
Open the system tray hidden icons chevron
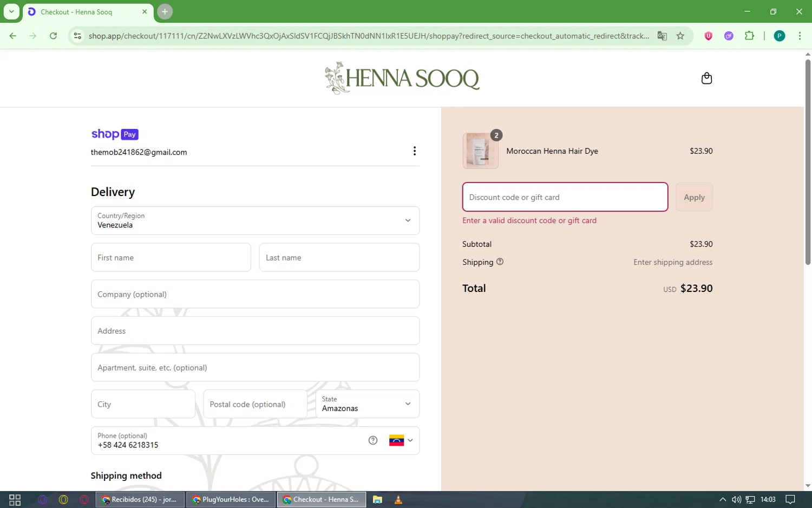[x=722, y=499]
